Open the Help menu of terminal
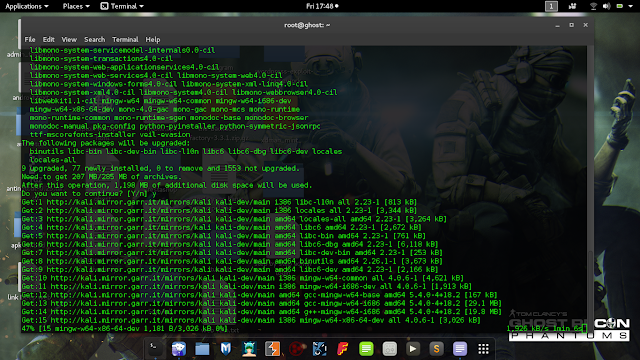 153,40
